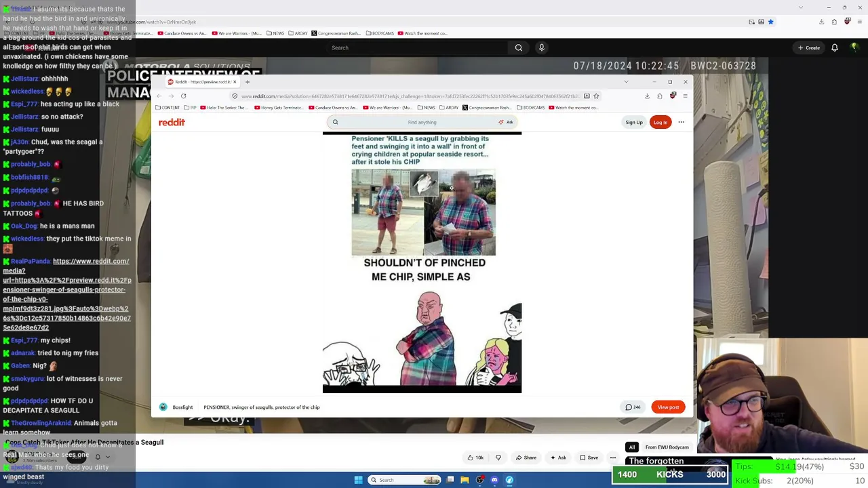Expand the tab list in the YouTube browser window
Screen dimensions: 868x488
pyautogui.click(x=800, y=7)
